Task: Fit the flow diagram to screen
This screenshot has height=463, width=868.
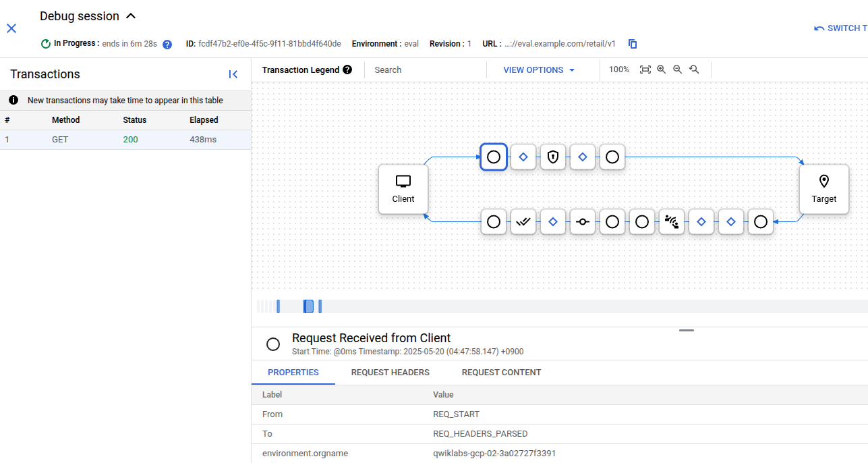Action: click(x=645, y=70)
